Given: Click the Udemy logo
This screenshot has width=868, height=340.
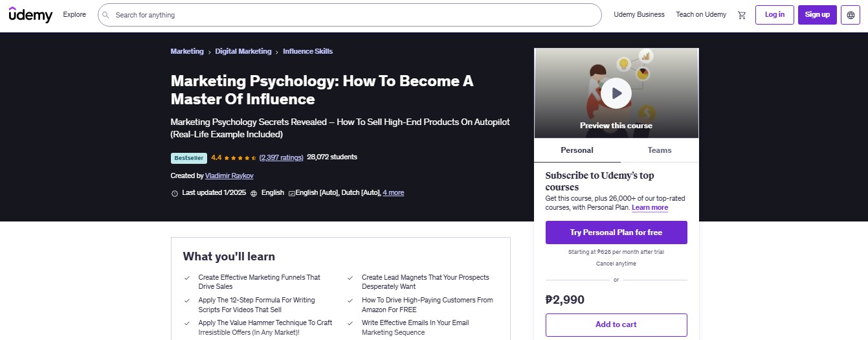Looking at the screenshot, I should coord(30,14).
